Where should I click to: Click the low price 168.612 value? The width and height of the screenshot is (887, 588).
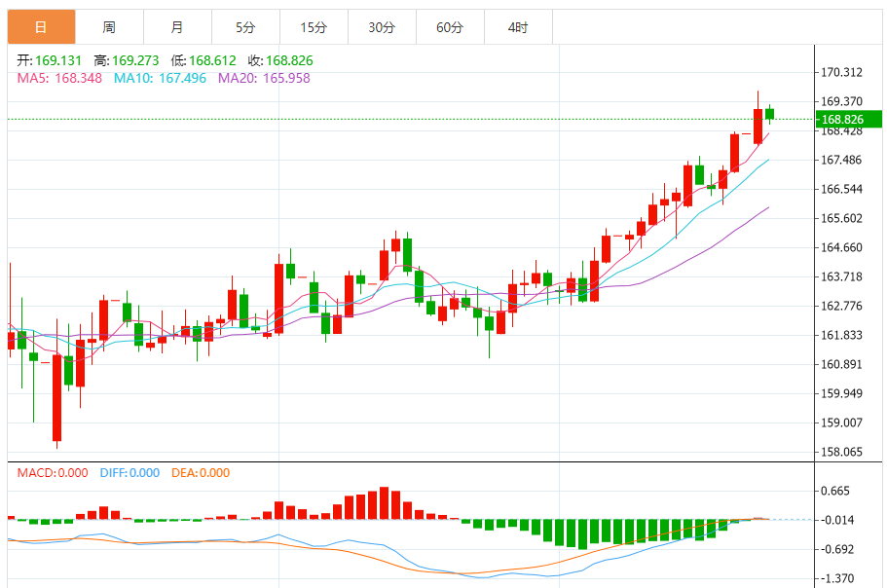click(x=212, y=60)
